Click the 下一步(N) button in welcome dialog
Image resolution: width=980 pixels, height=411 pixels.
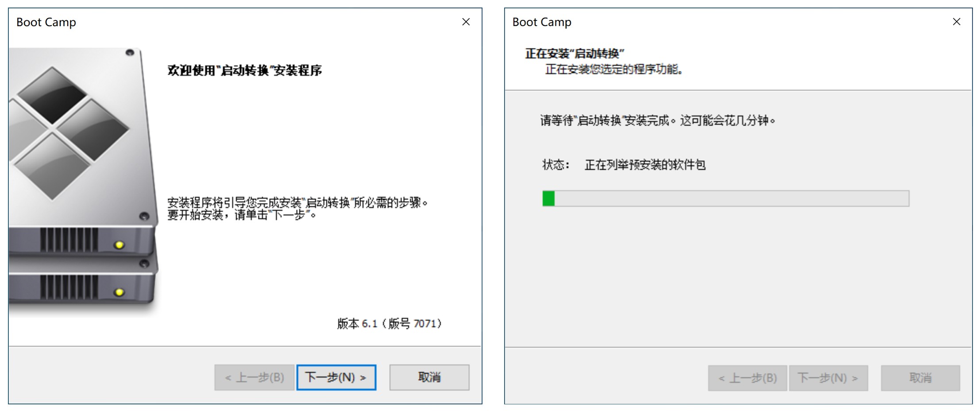click(336, 377)
